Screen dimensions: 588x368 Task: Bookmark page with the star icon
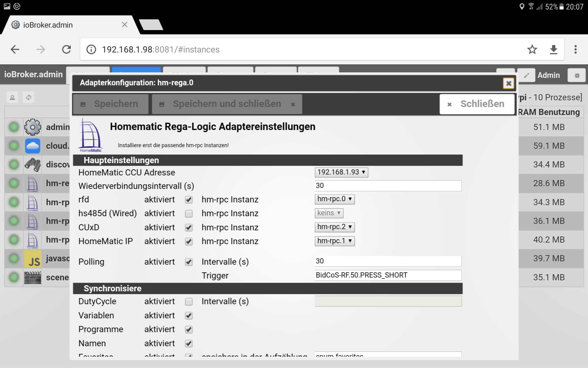(x=532, y=49)
